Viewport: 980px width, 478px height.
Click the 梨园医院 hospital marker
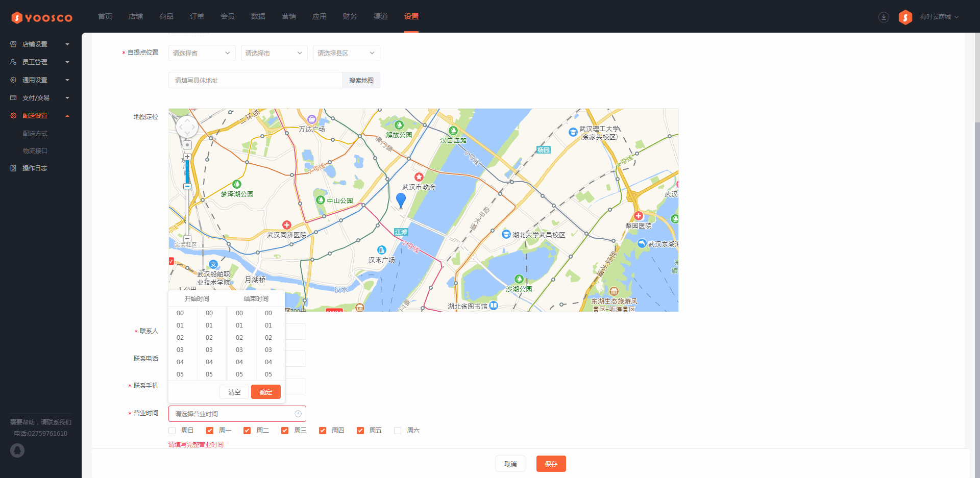click(639, 216)
